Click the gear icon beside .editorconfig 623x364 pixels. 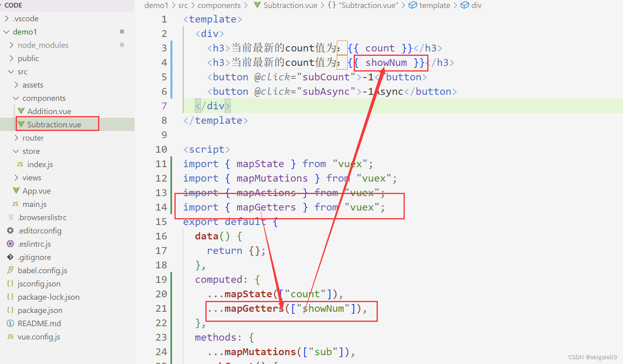coord(10,230)
